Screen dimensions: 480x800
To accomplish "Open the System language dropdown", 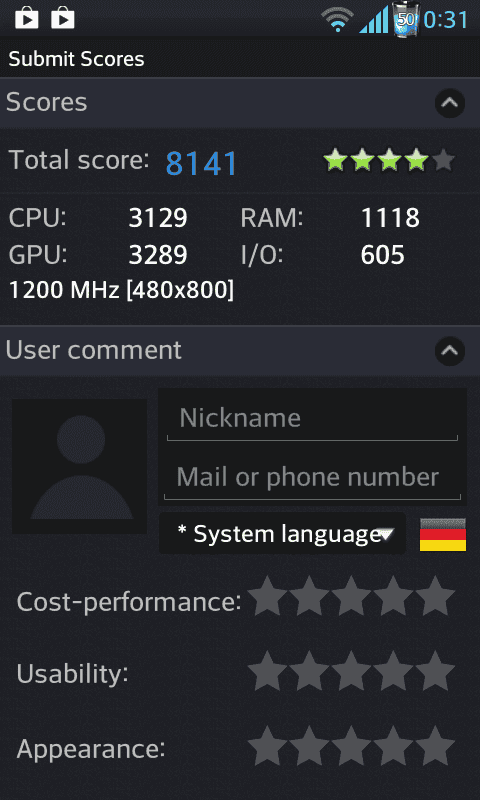I will click(x=282, y=534).
